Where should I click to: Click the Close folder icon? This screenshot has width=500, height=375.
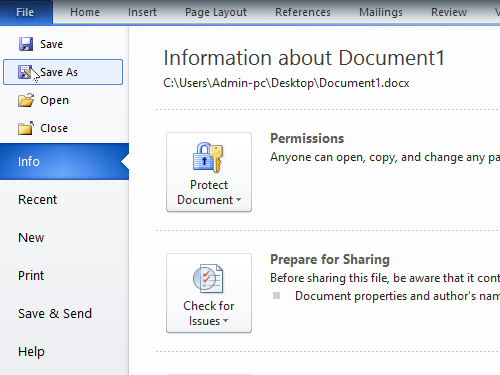tap(26, 128)
